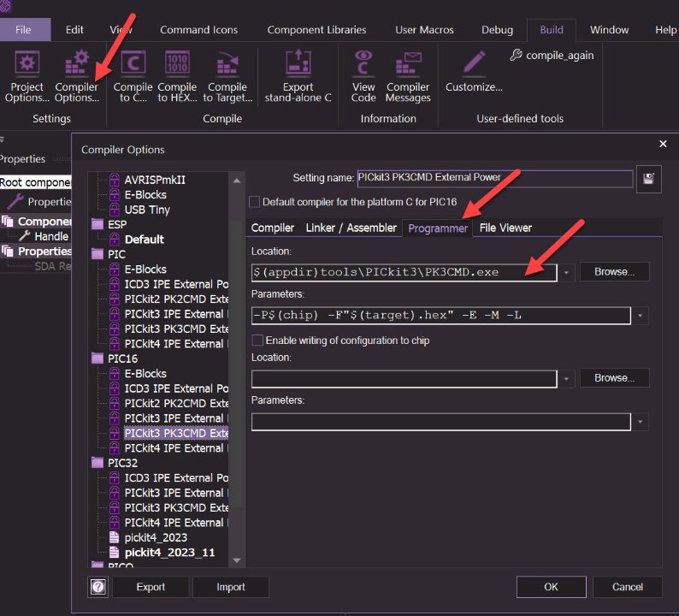Image resolution: width=679 pixels, height=616 pixels.
Task: Select AVRISPmkII setting
Action: (155, 180)
